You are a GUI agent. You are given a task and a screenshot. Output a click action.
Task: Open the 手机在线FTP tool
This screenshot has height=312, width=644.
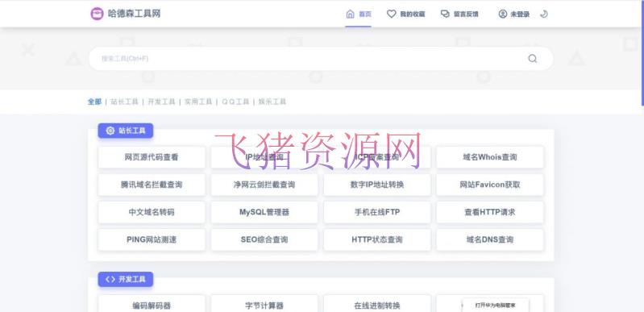coord(377,212)
